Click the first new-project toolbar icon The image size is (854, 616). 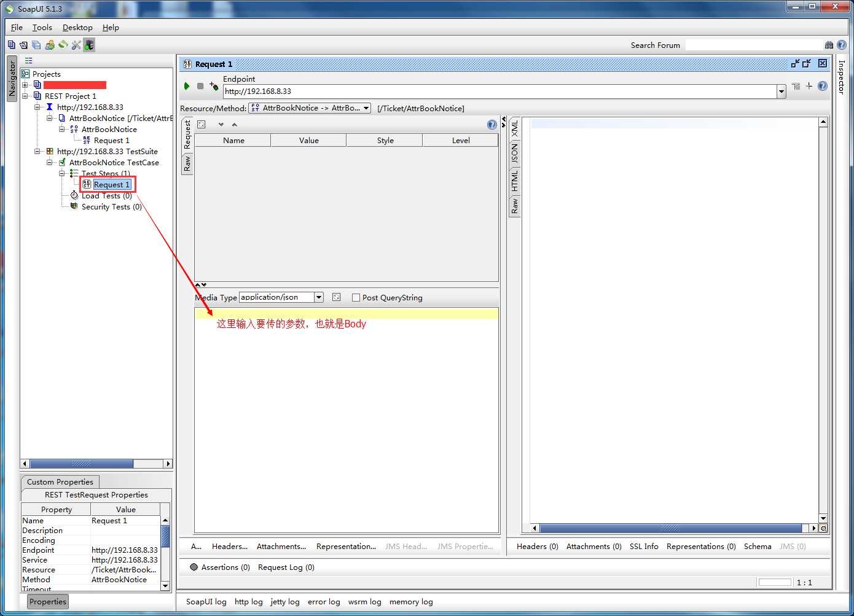click(x=11, y=45)
